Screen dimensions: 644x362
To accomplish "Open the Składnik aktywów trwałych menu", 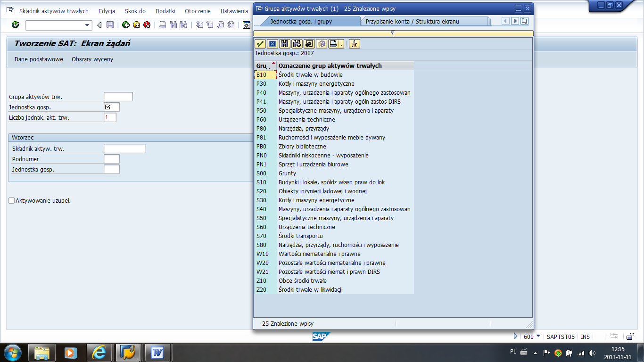I will [54, 11].
